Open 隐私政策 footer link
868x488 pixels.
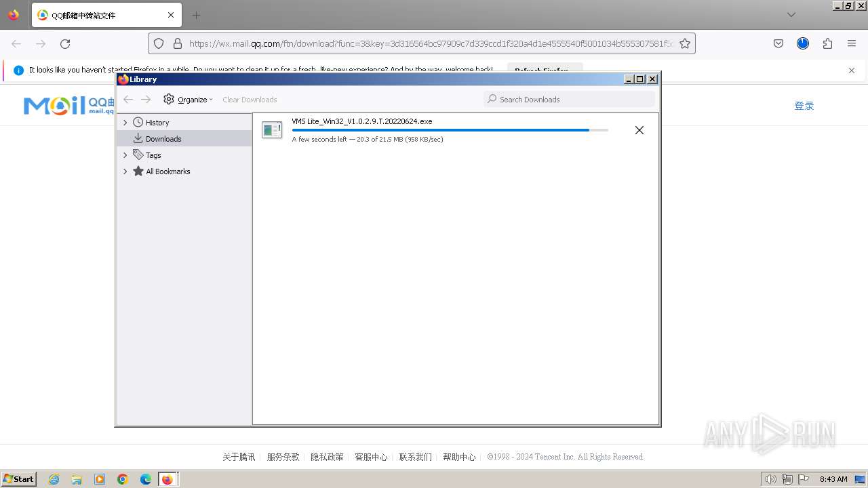pyautogui.click(x=327, y=457)
